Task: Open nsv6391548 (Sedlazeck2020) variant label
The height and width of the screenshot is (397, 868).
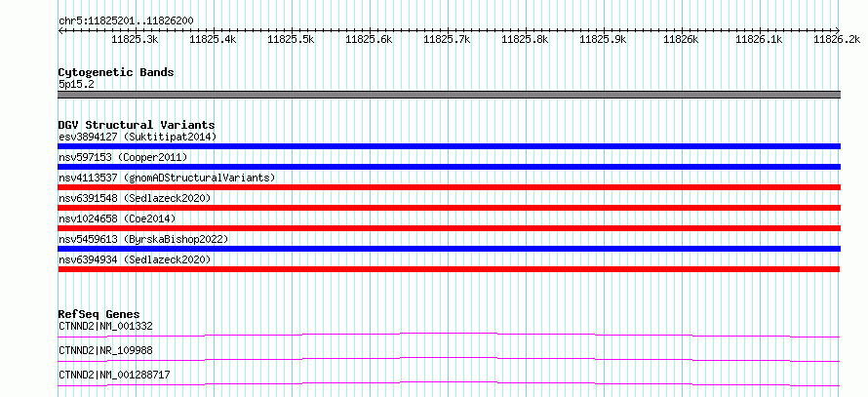Action: (135, 198)
